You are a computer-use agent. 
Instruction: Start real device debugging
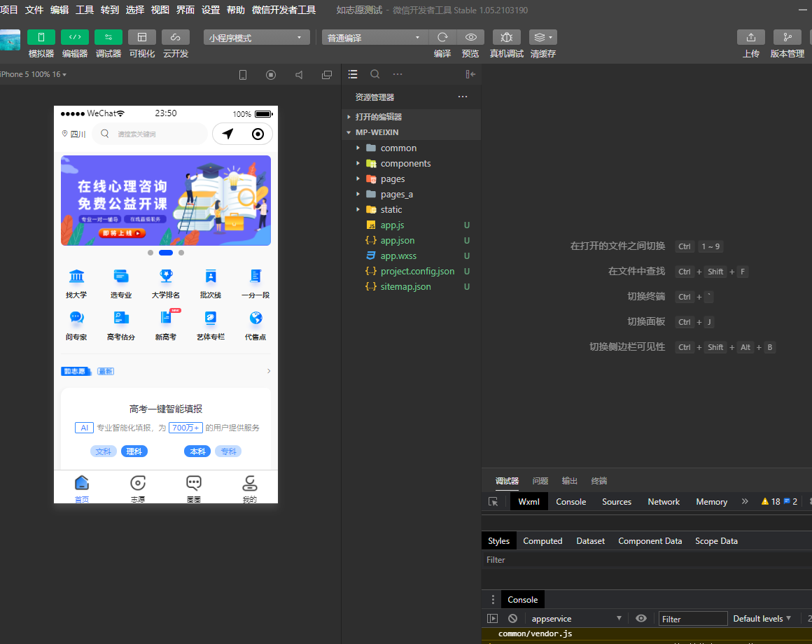507,37
